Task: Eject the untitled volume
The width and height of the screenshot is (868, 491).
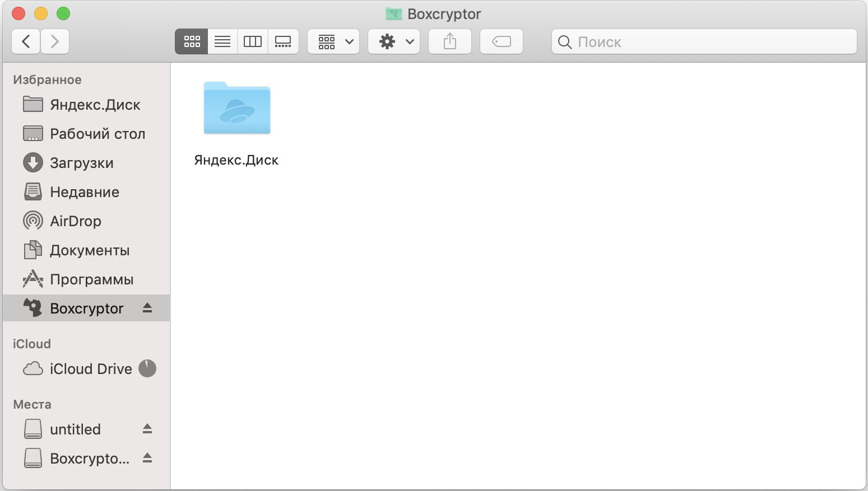Action: [x=147, y=429]
